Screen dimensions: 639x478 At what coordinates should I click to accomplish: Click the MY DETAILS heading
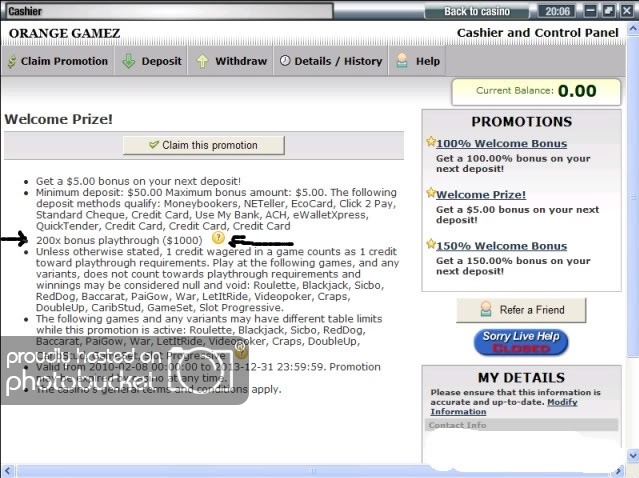pyautogui.click(x=521, y=378)
